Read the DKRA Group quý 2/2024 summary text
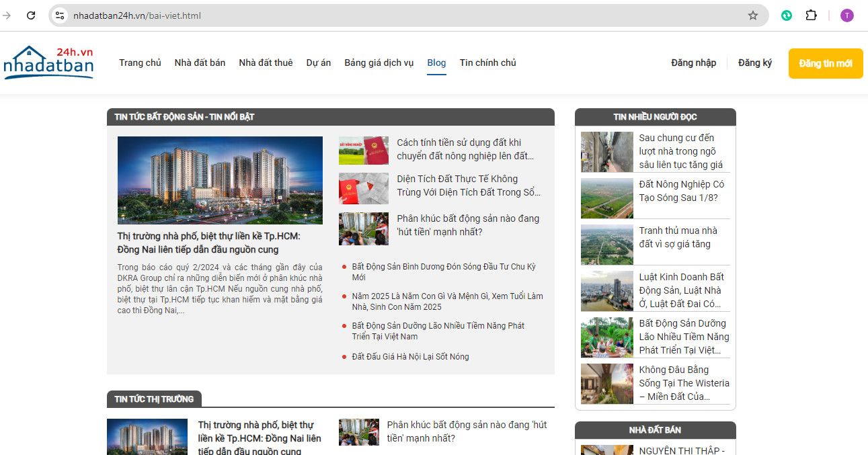 coord(220,288)
